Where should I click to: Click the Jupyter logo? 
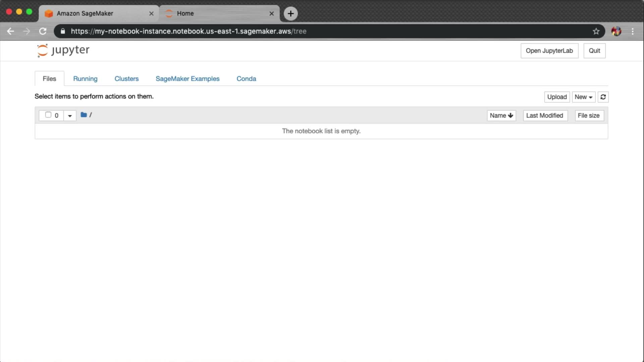point(63,50)
